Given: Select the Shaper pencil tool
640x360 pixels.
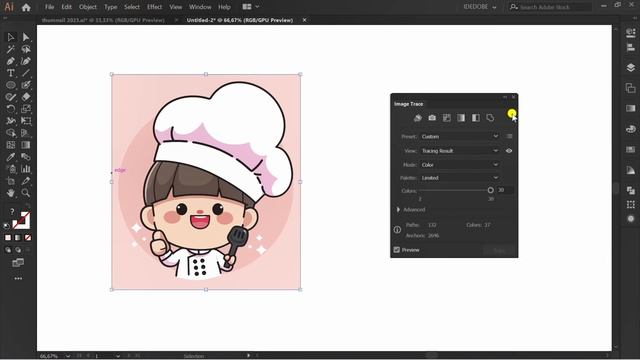Looking at the screenshot, I should click(x=11, y=97).
